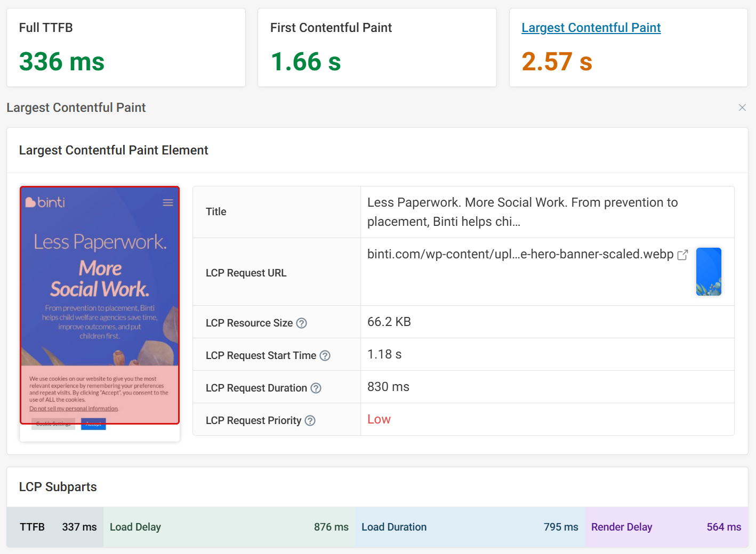Click the Low priority value
The height and width of the screenshot is (554, 756).
(x=379, y=419)
